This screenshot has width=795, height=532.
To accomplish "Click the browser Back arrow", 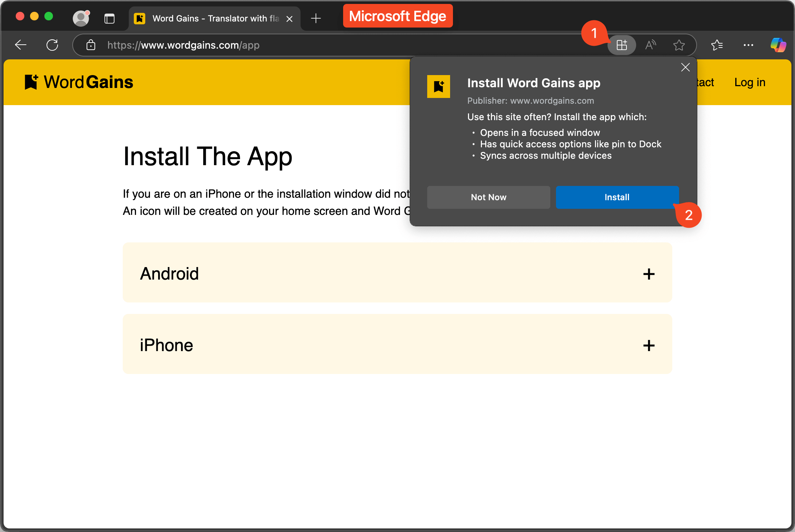I will click(21, 45).
